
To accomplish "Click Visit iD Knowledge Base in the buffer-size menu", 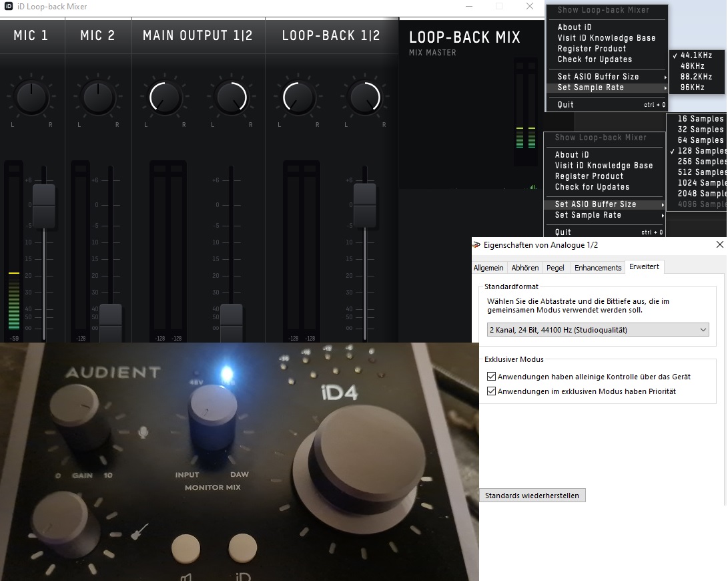I will (x=605, y=166).
